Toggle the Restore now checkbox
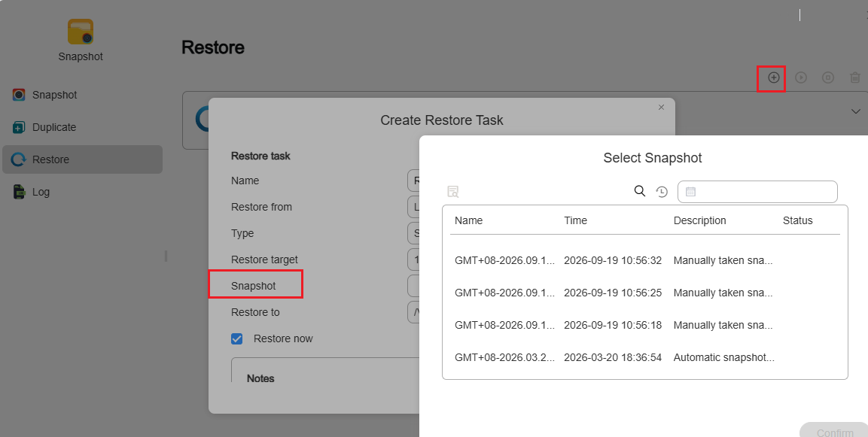Viewport: 868px width, 437px height. [x=237, y=338]
